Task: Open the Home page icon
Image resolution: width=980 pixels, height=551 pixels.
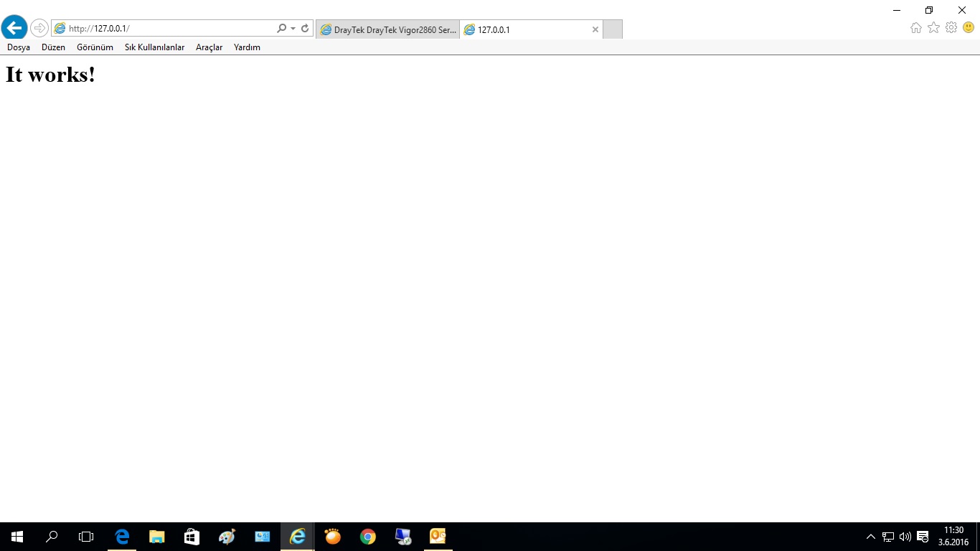Action: click(x=916, y=28)
